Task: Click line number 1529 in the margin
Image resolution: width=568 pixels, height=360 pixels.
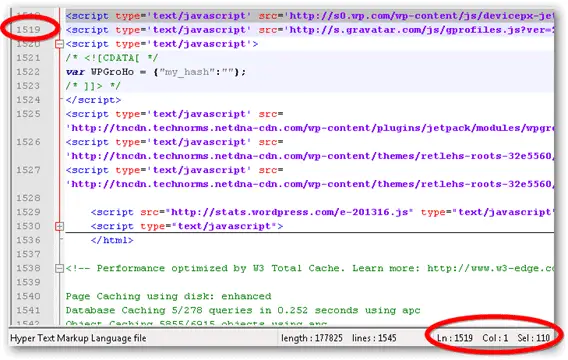Action: (28, 212)
